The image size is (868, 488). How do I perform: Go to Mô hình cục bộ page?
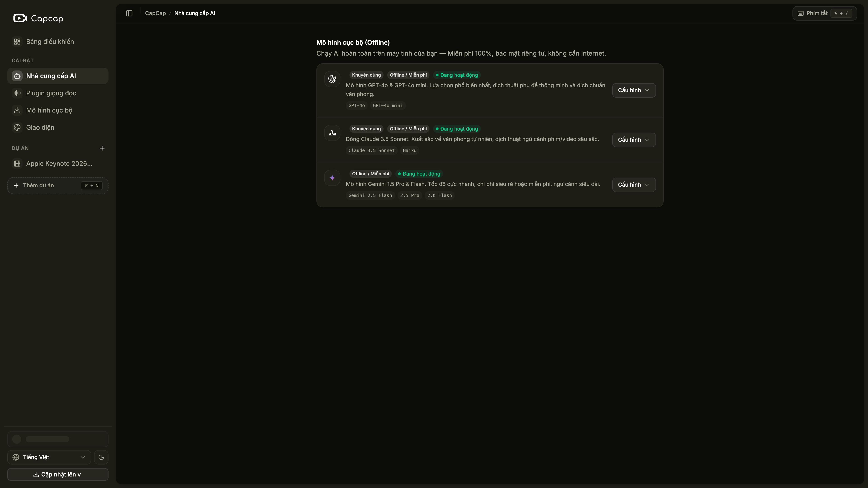[58, 110]
